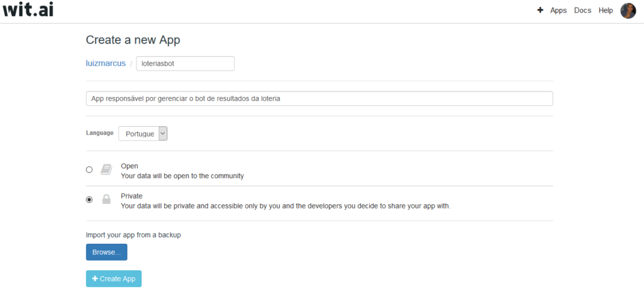Click the plus icon beside Apps
This screenshot has height=291, width=644.
[540, 11]
